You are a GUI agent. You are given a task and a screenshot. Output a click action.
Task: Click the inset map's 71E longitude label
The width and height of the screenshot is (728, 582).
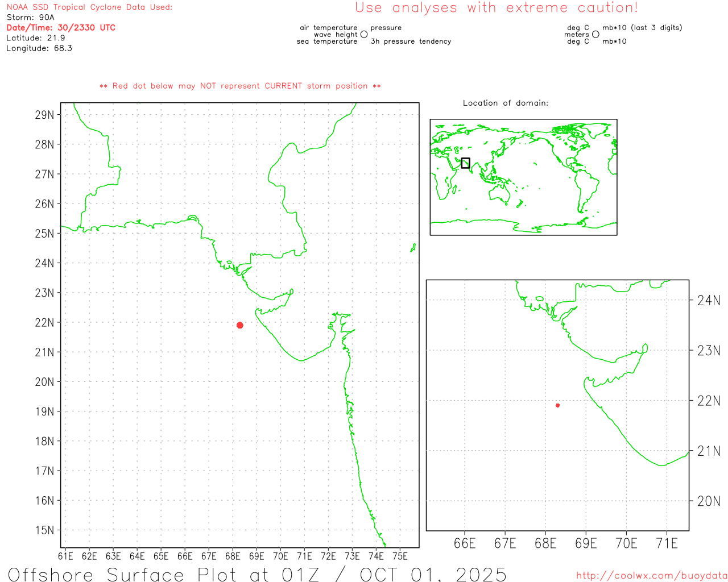pyautogui.click(x=667, y=544)
